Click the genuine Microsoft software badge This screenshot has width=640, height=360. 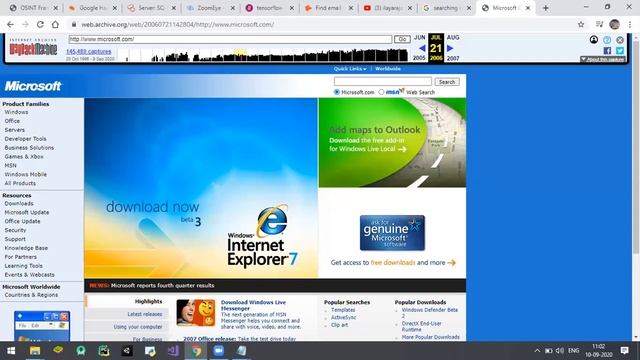(x=392, y=233)
